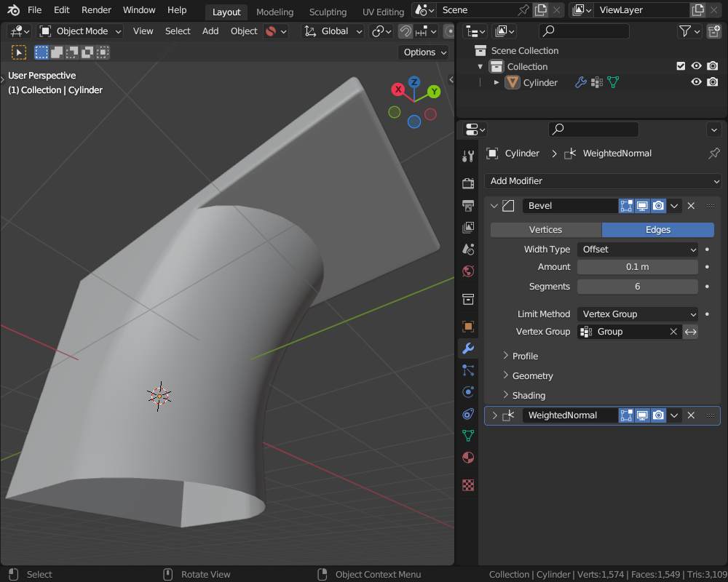Open the Object properties tab
Screen dimensions: 728x582
pos(468,326)
